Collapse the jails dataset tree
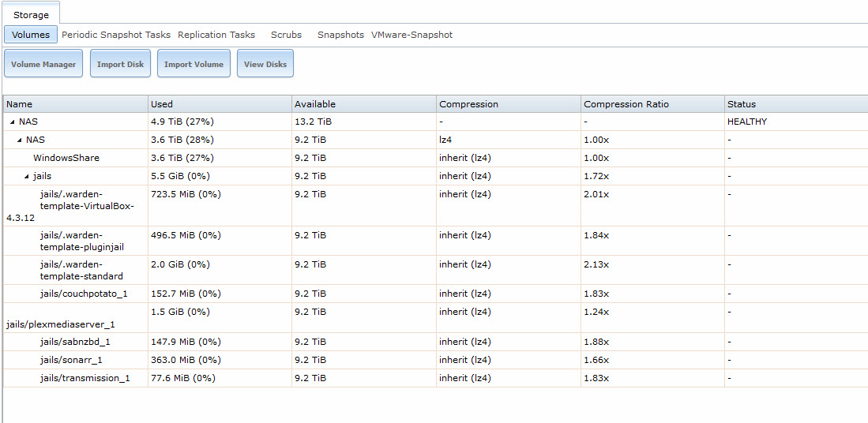This screenshot has width=868, height=423. pos(27,177)
